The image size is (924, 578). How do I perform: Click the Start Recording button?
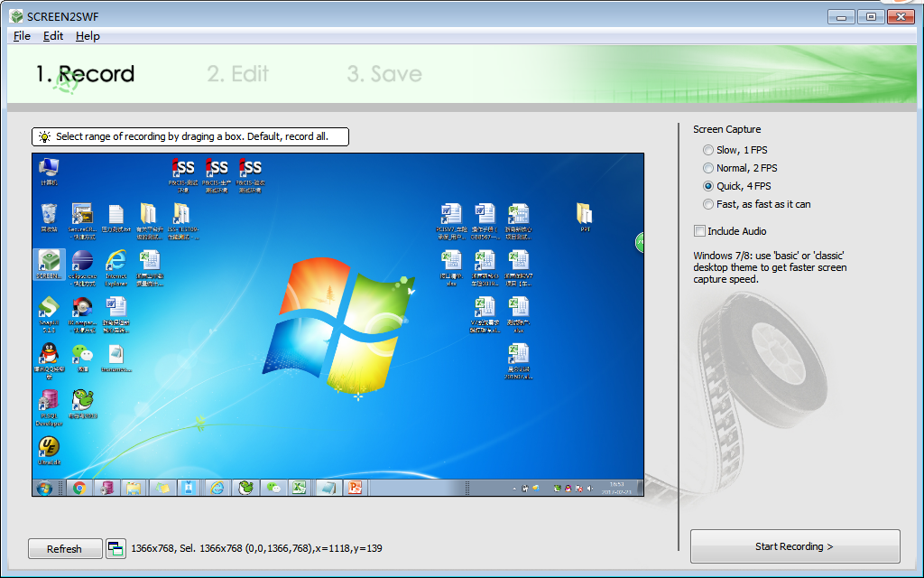[795, 546]
